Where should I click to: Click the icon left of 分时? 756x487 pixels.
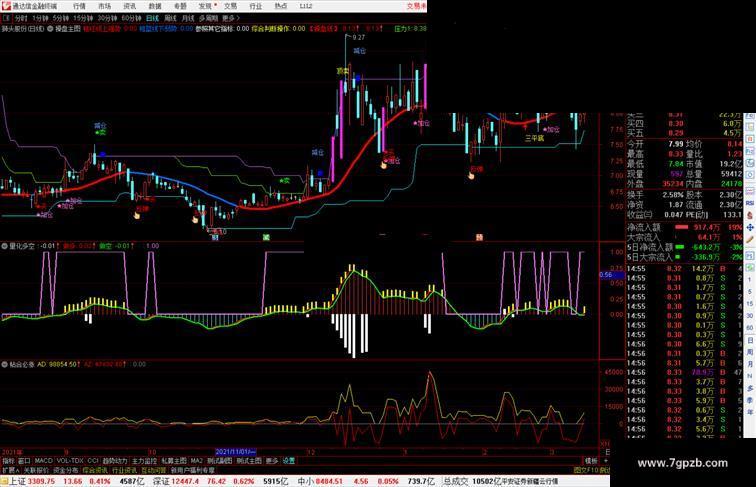tap(6, 18)
